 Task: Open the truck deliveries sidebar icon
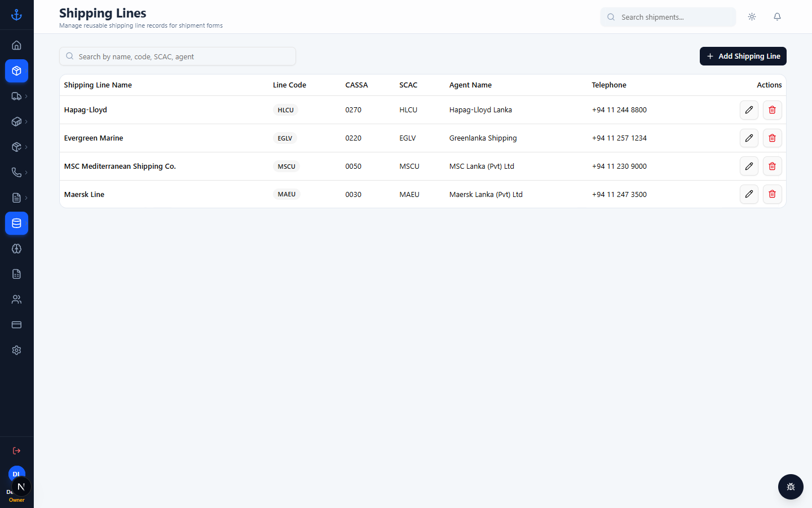pos(16,96)
